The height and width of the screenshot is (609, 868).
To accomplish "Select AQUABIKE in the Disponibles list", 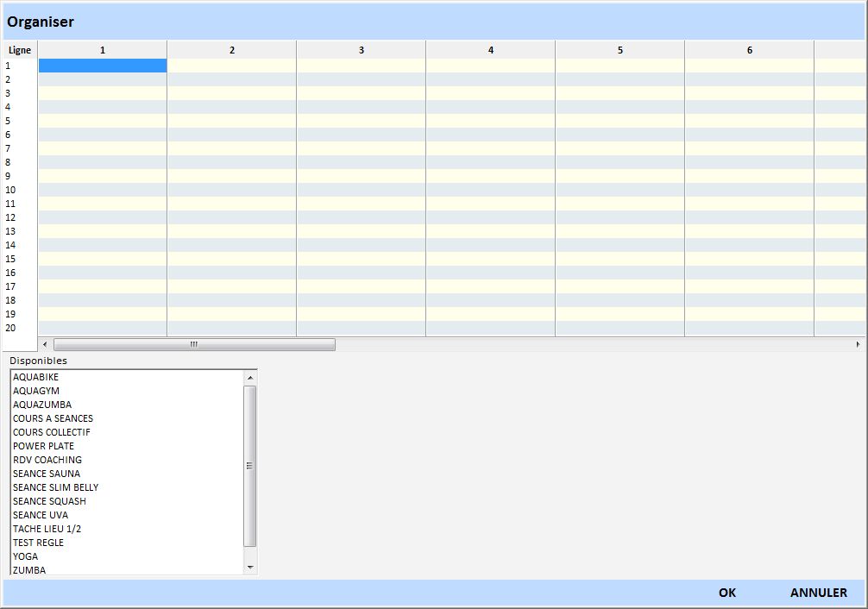I will pyautogui.click(x=36, y=377).
